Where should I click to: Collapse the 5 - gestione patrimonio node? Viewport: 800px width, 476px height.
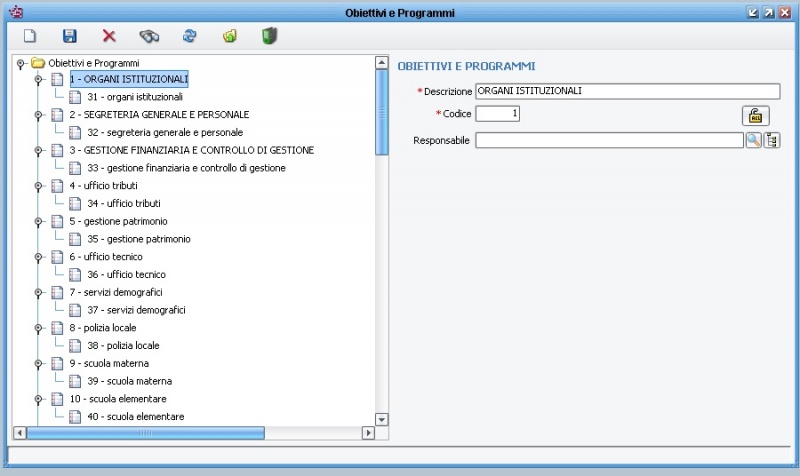tap(38, 221)
